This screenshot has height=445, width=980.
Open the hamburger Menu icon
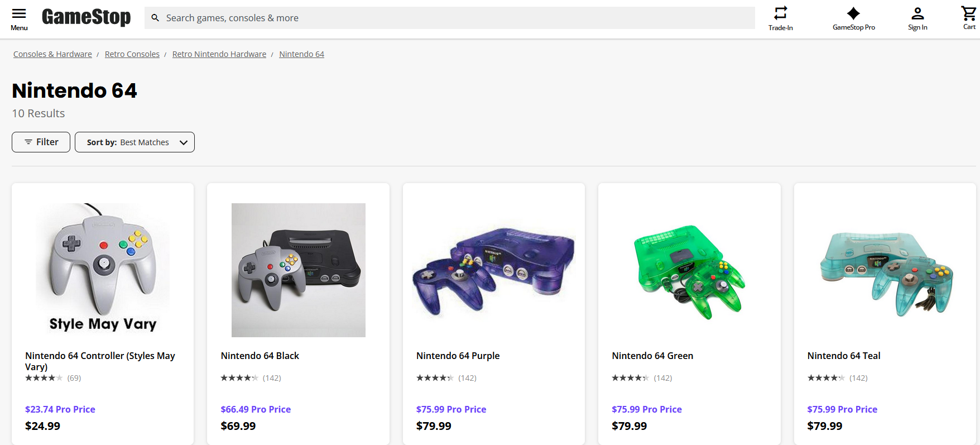(19, 14)
